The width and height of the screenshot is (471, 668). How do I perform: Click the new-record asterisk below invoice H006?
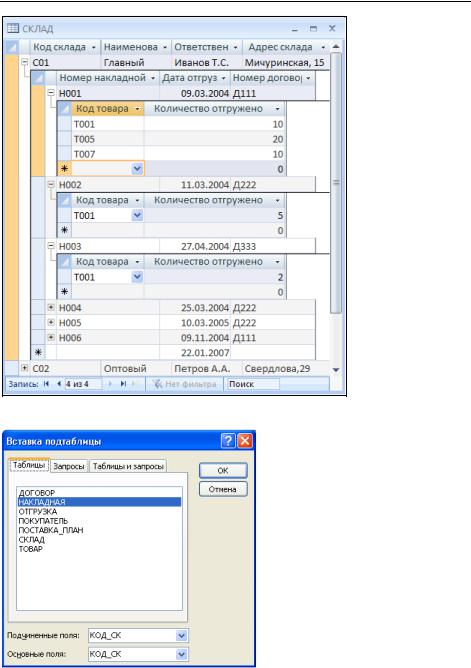(38, 353)
